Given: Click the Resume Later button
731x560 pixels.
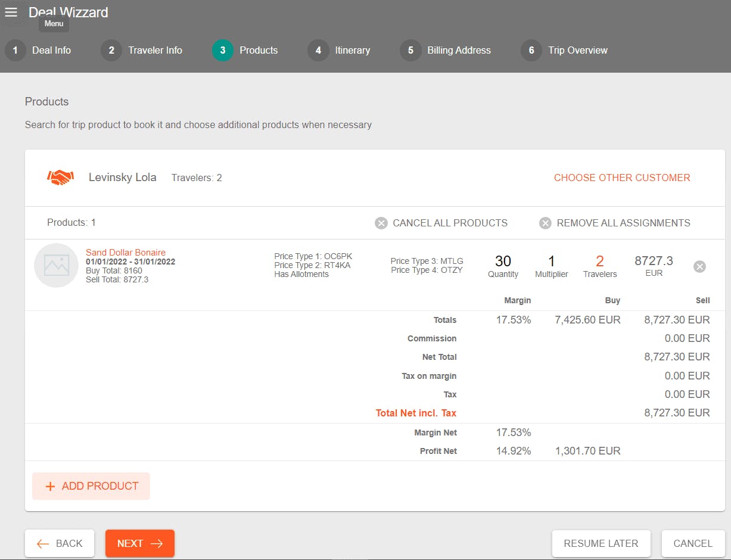Looking at the screenshot, I should (x=601, y=543).
